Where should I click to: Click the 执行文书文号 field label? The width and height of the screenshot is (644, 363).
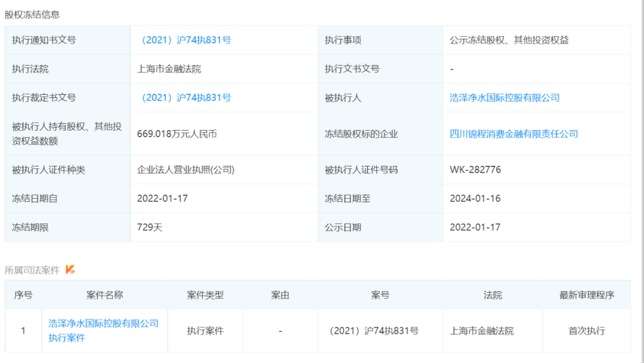point(352,69)
